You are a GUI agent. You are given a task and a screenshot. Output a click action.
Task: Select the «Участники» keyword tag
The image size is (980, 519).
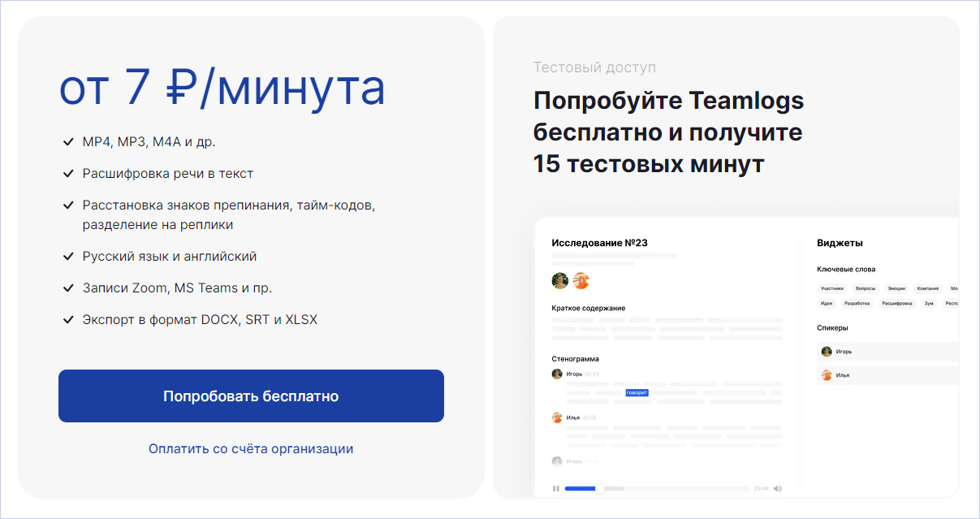(832, 288)
